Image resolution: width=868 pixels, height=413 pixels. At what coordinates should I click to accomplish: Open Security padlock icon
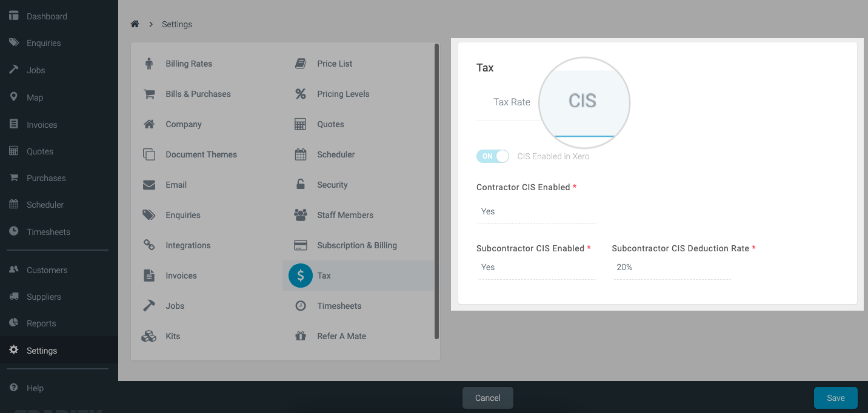pos(301,185)
